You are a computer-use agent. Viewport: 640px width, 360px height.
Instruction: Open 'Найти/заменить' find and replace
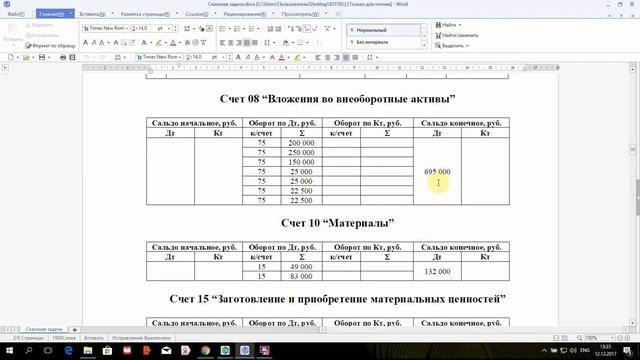pyautogui.click(x=456, y=36)
